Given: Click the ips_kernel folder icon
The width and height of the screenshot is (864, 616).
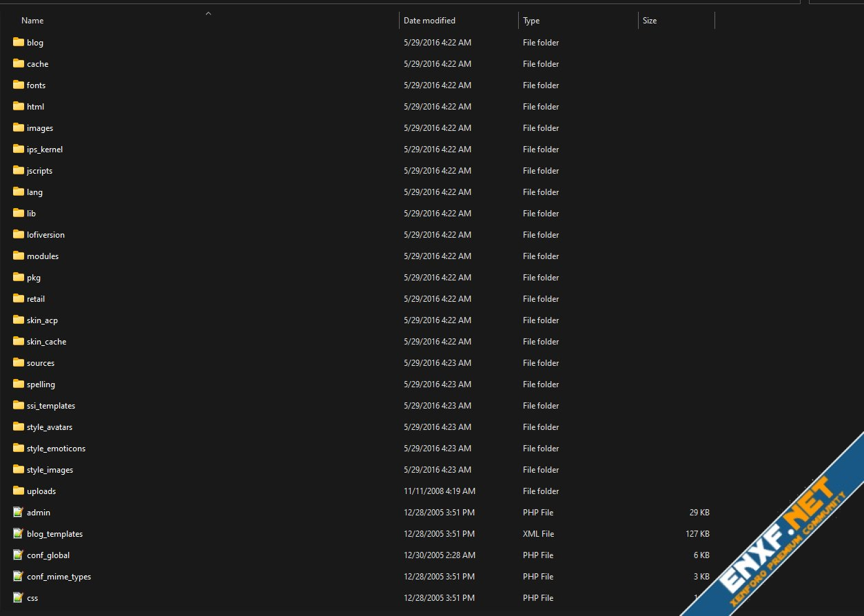Looking at the screenshot, I should [x=19, y=150].
